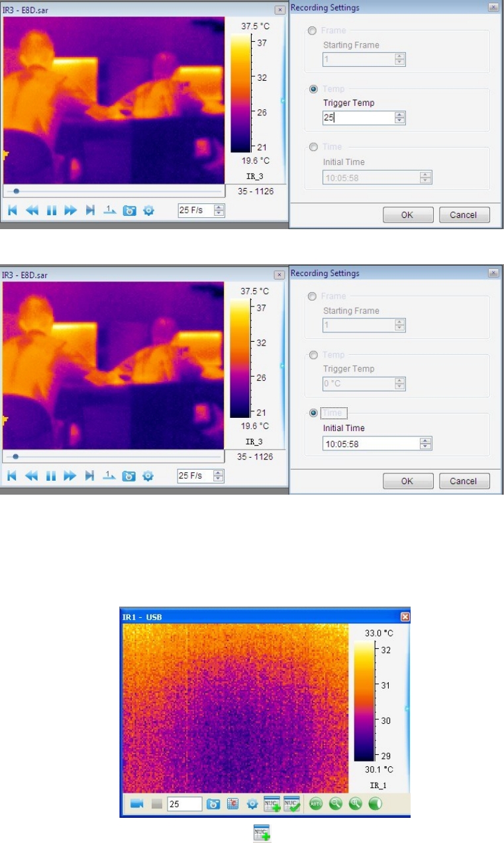Screen dimensions: 504x843
Task: Pause playback in IR3 beside the Temp-enabled dialog
Action: pos(51,211)
